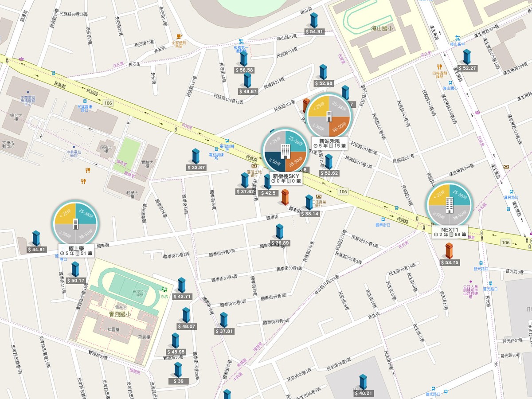532x399 pixels.
Task: Click the center building icon of the NEXT1 chart
Action: click(449, 204)
